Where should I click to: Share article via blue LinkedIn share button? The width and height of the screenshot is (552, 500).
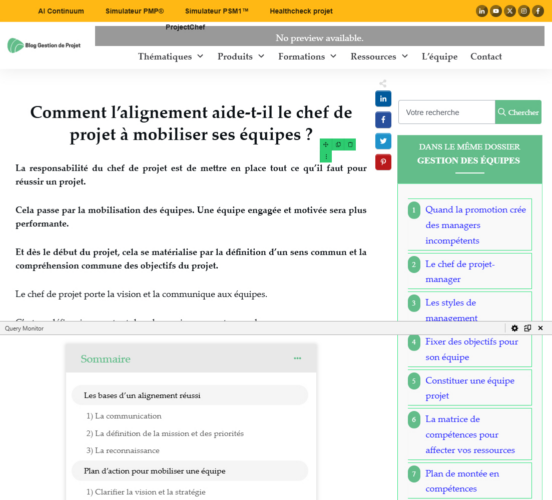(383, 99)
